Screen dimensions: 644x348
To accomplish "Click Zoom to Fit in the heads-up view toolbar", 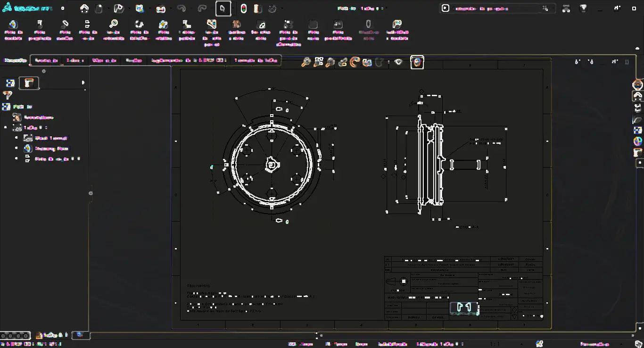I will click(x=306, y=62).
